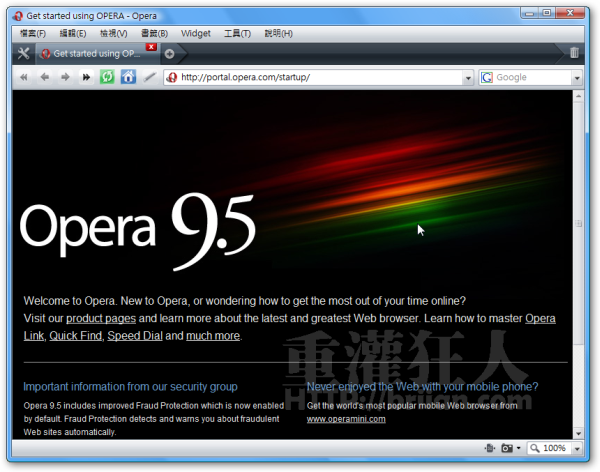Open the Widget menu
The height and width of the screenshot is (472, 600).
click(196, 34)
